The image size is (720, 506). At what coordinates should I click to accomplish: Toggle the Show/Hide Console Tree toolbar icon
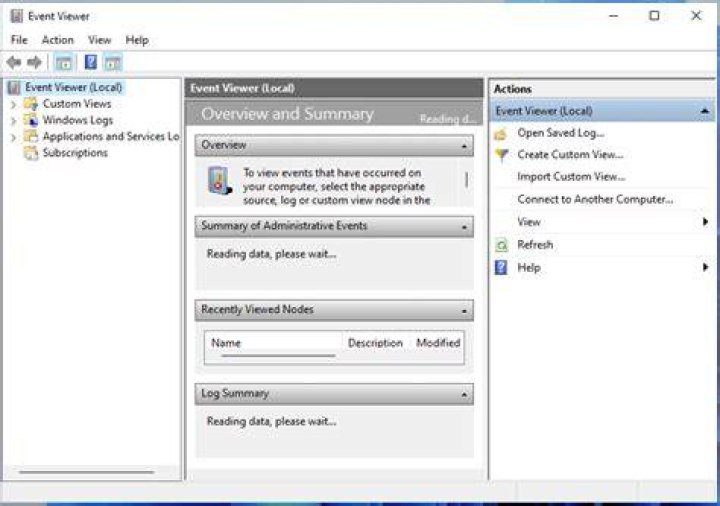(x=64, y=62)
